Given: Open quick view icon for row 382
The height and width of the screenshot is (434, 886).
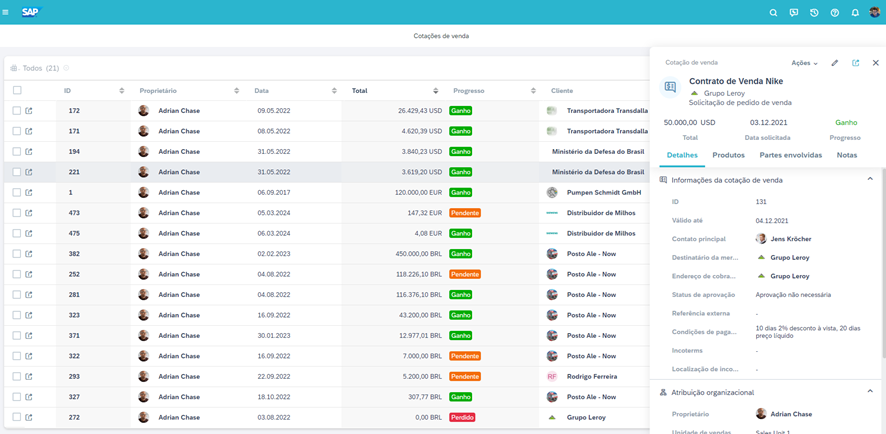Looking at the screenshot, I should pos(29,254).
